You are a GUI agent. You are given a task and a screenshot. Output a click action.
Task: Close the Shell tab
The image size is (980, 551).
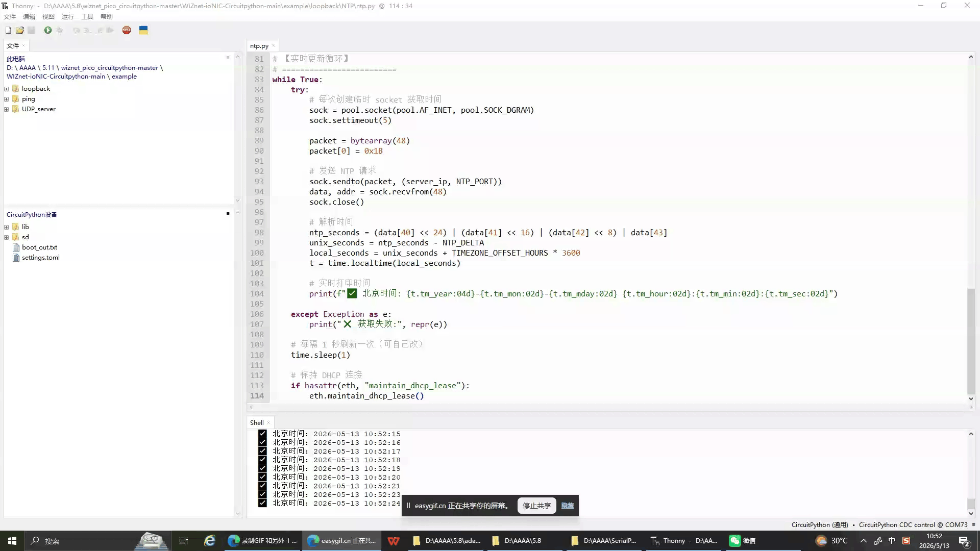pyautogui.click(x=268, y=422)
